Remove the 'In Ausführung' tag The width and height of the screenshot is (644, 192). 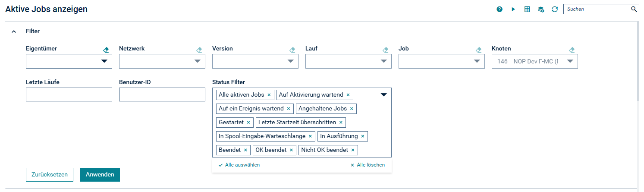pos(363,136)
